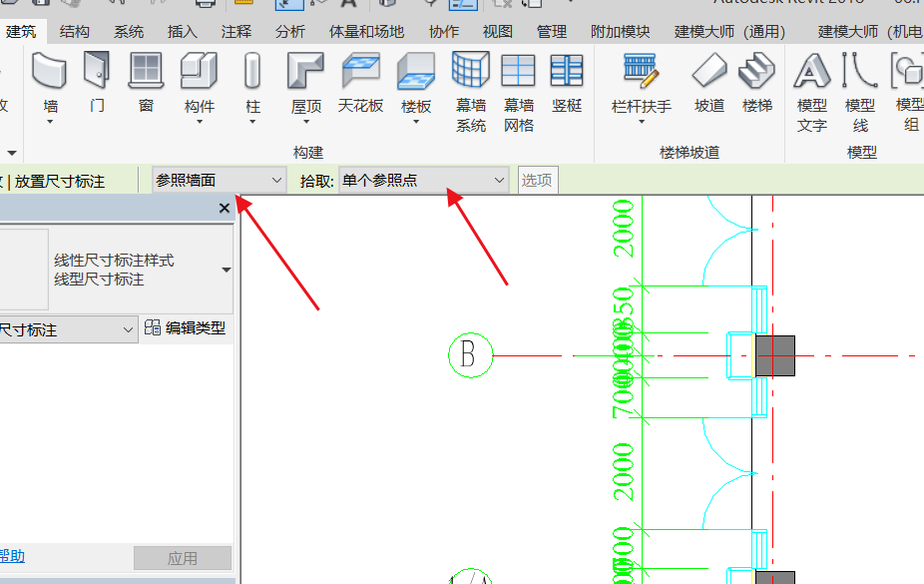
Task: Open the 注释 ribbon tab
Action: pyautogui.click(x=236, y=32)
